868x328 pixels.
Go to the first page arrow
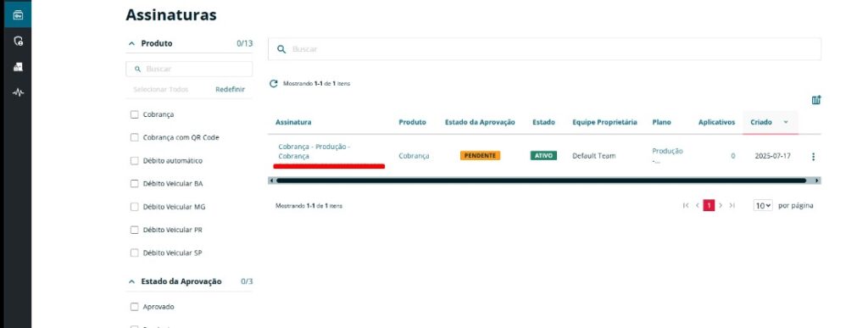coord(686,206)
